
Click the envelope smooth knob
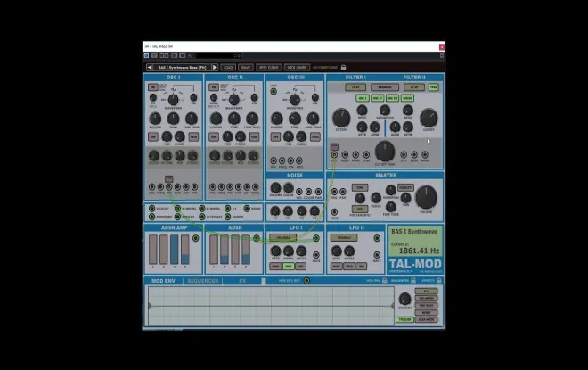[x=404, y=299]
